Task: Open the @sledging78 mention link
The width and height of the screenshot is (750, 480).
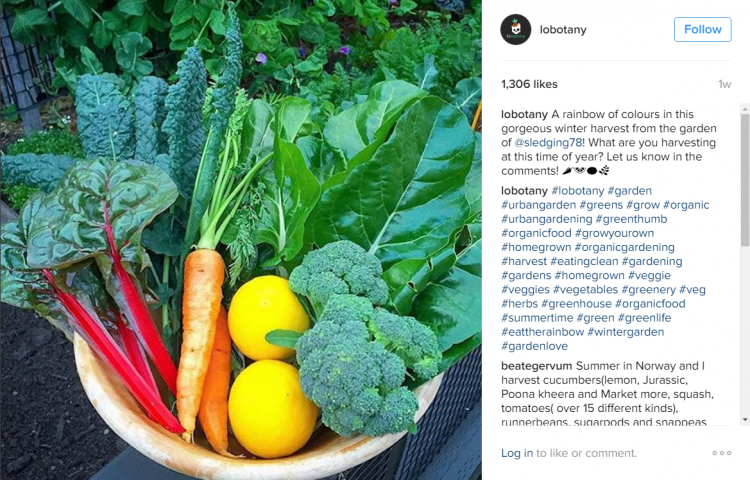Action: coord(548,142)
